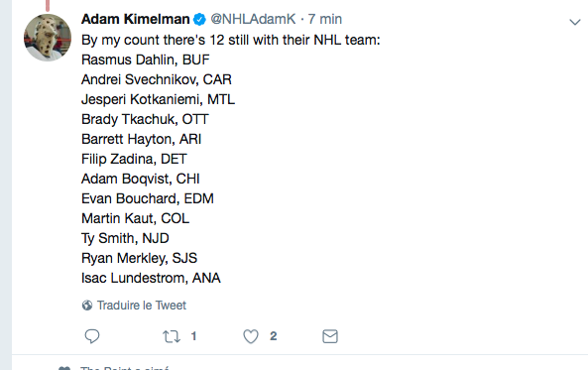588x370 pixels.
Task: Click Traduire le Tweet link
Action: (x=142, y=306)
